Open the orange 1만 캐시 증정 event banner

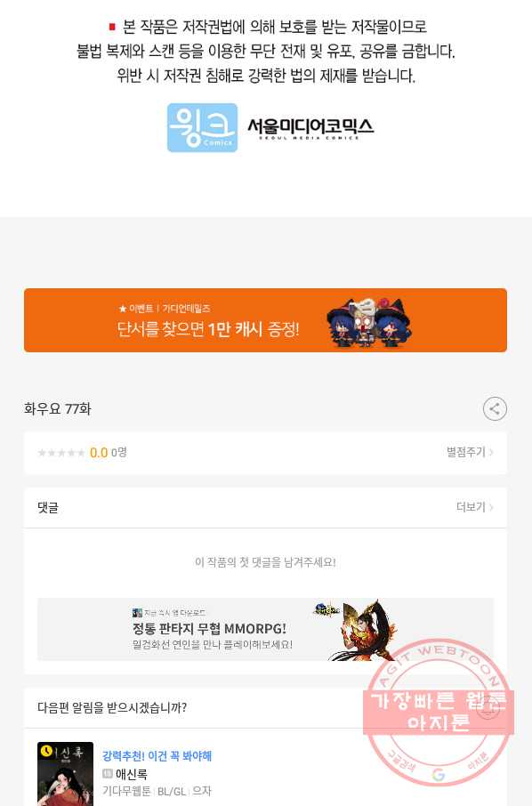pos(265,320)
